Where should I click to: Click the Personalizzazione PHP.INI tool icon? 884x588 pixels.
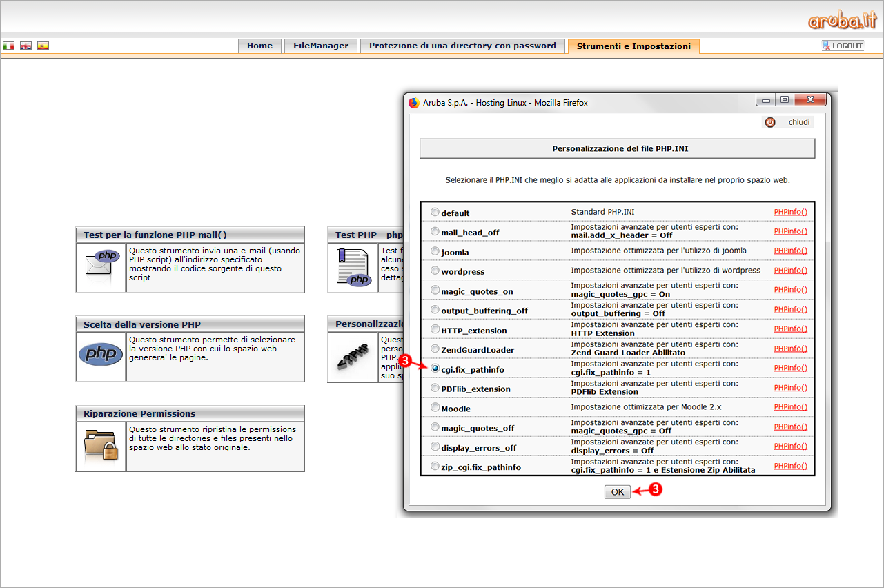353,357
